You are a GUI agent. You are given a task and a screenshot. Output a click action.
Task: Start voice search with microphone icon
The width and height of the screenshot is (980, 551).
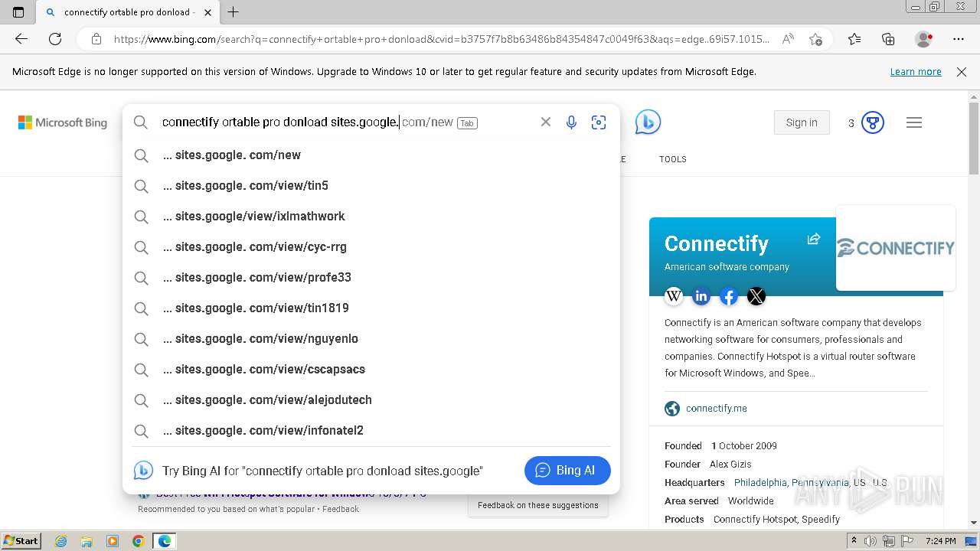tap(571, 122)
